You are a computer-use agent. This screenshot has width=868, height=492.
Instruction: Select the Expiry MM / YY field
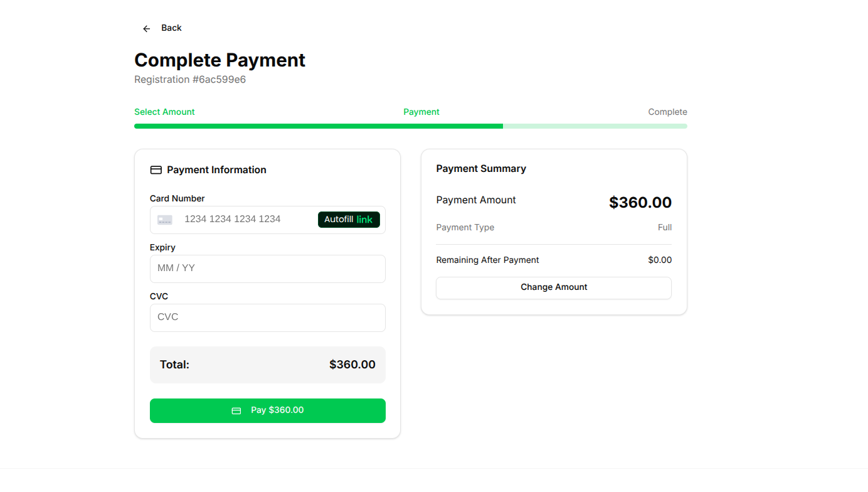(x=267, y=269)
